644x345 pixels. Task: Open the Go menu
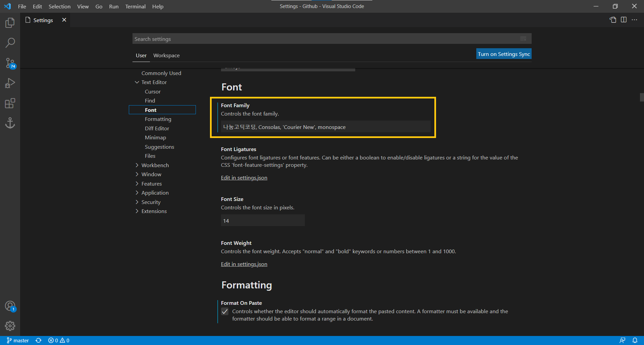[x=99, y=6]
